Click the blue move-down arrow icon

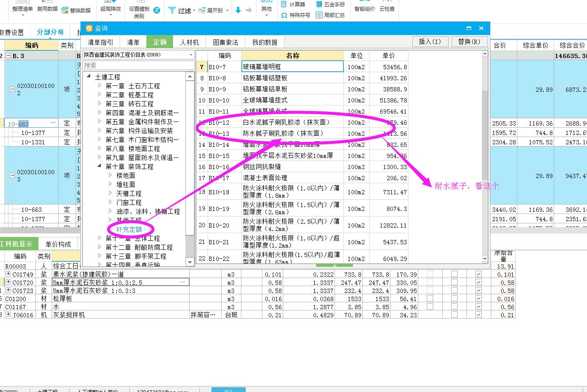pyautogui.click(x=238, y=10)
